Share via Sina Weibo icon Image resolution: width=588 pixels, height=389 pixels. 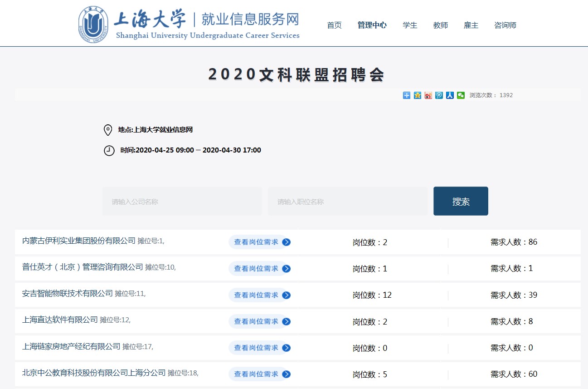pyautogui.click(x=428, y=95)
